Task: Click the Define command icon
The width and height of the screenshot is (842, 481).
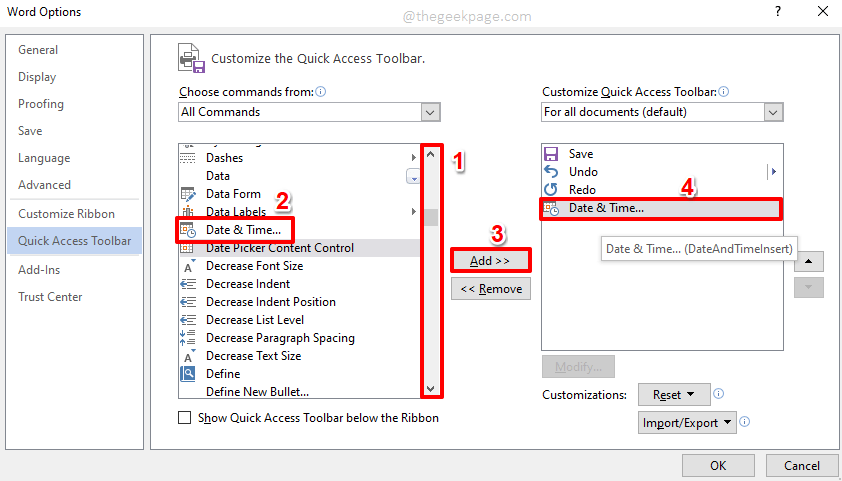Action: (188, 374)
